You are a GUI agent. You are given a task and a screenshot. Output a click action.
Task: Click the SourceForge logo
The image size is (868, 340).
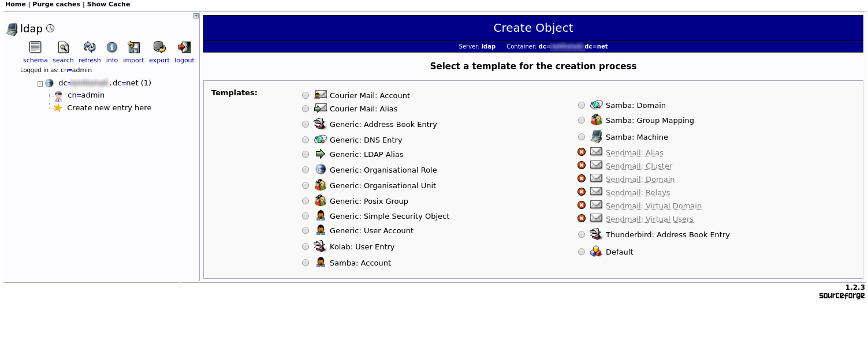click(842, 296)
